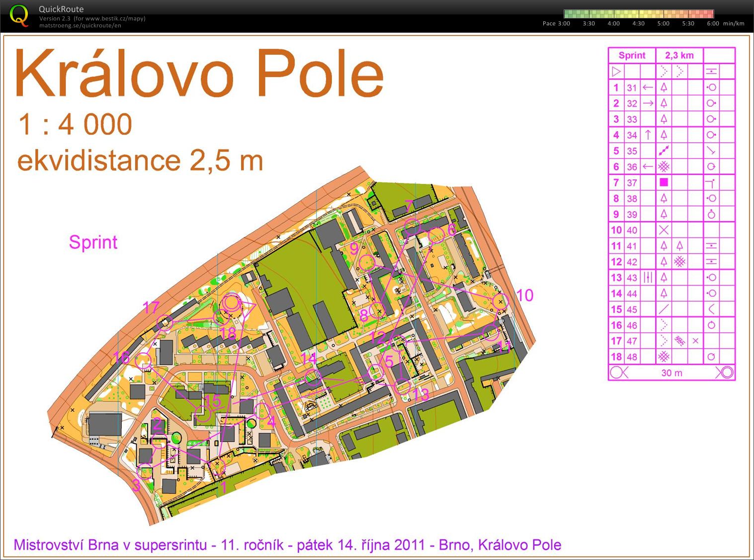Viewport: 754px width, 560px height.
Task: Click the green end of pace color scale
Action: click(x=567, y=14)
